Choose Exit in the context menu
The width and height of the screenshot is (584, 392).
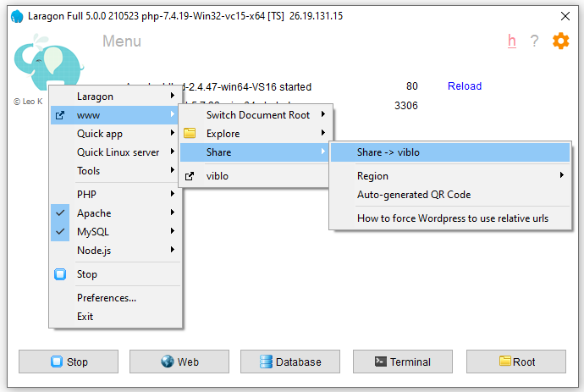(x=115, y=317)
